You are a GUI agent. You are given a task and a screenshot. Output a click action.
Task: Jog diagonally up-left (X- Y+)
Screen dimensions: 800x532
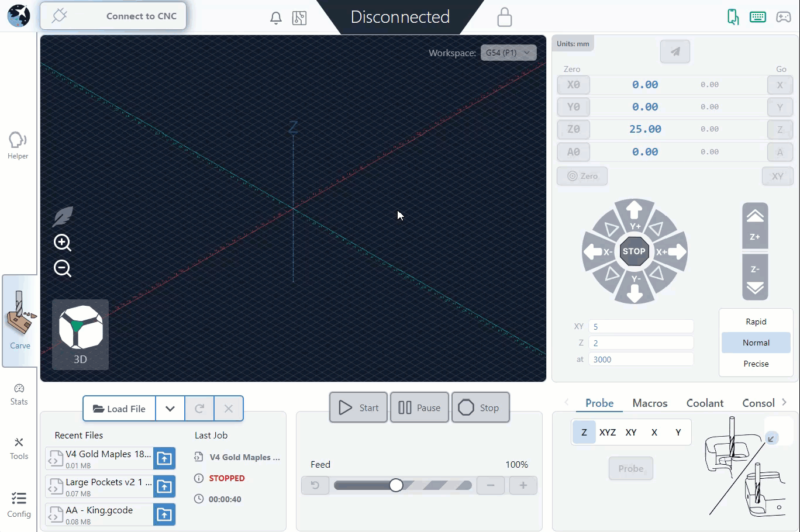click(x=611, y=229)
